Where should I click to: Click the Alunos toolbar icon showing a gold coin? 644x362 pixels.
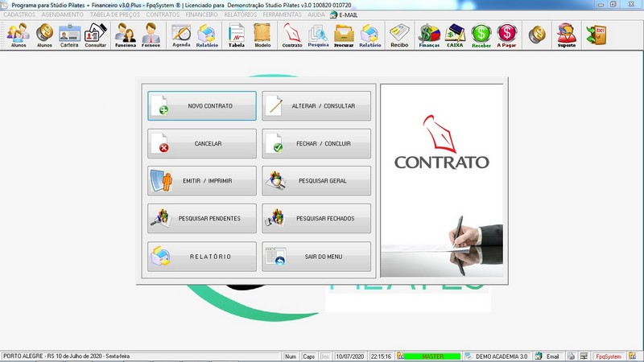tap(44, 35)
